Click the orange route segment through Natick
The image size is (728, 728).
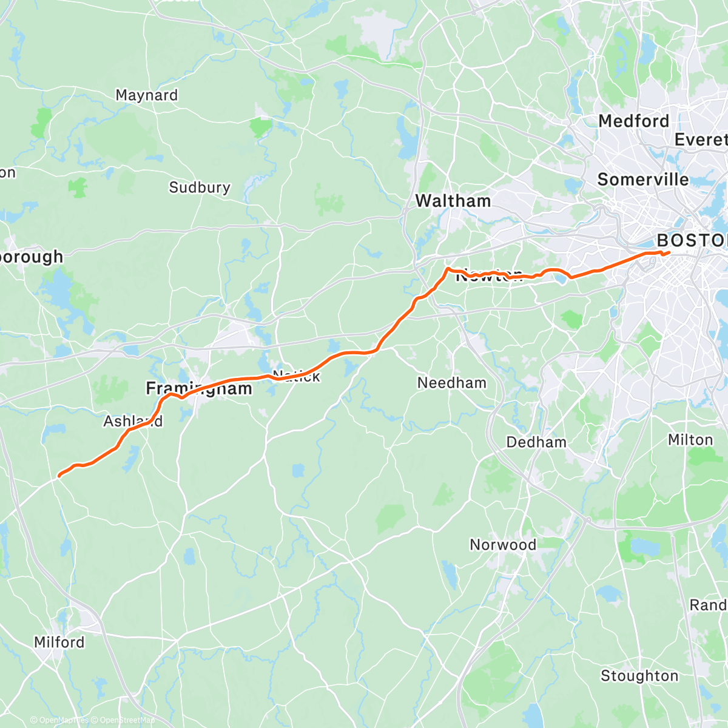point(296,374)
